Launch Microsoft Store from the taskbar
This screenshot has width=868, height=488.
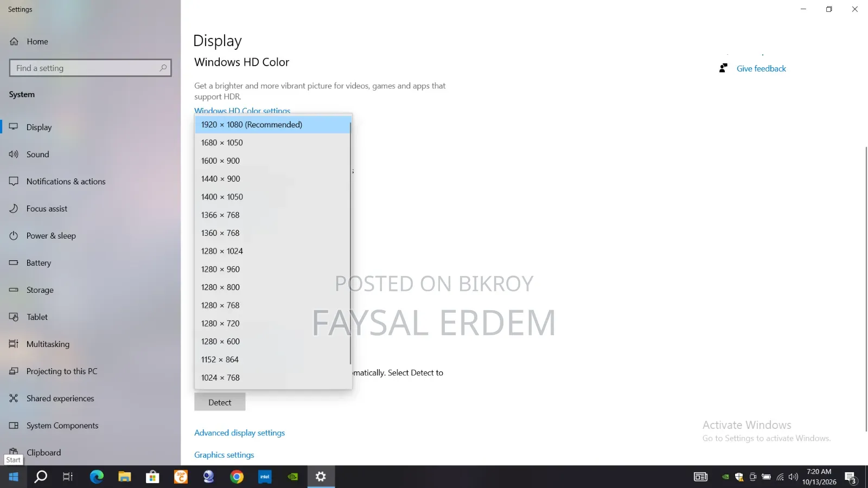152,477
